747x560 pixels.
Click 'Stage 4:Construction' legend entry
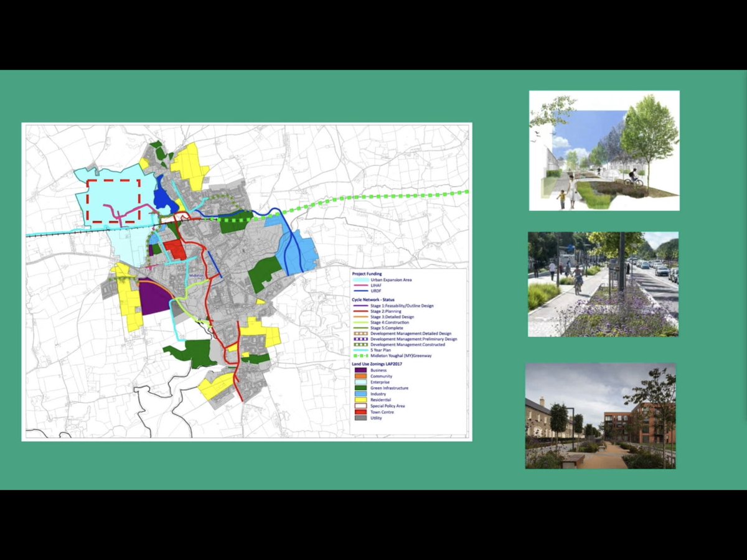pos(390,322)
